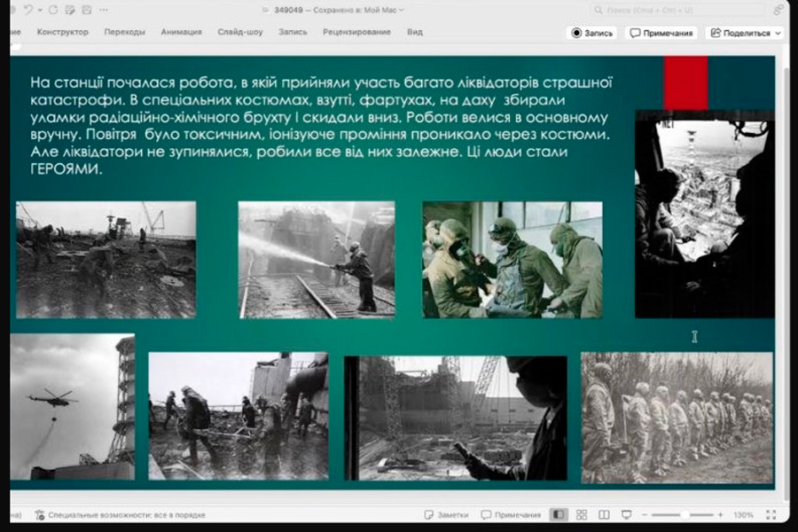
Task: Open the file name save location dropdown
Action: [402, 10]
